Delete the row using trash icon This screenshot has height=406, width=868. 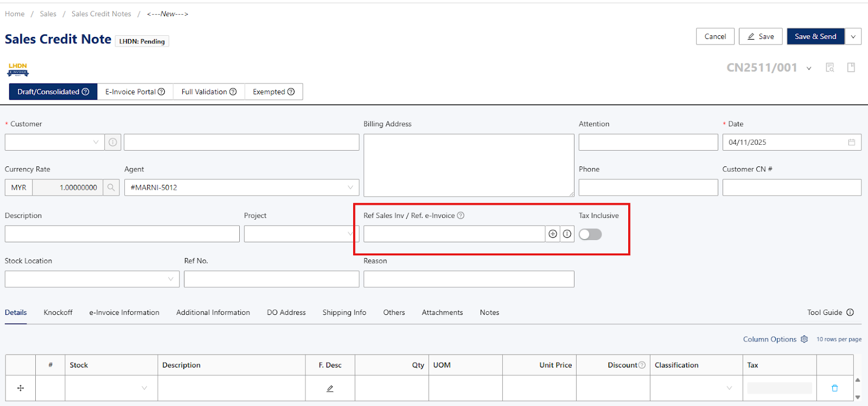click(x=834, y=388)
